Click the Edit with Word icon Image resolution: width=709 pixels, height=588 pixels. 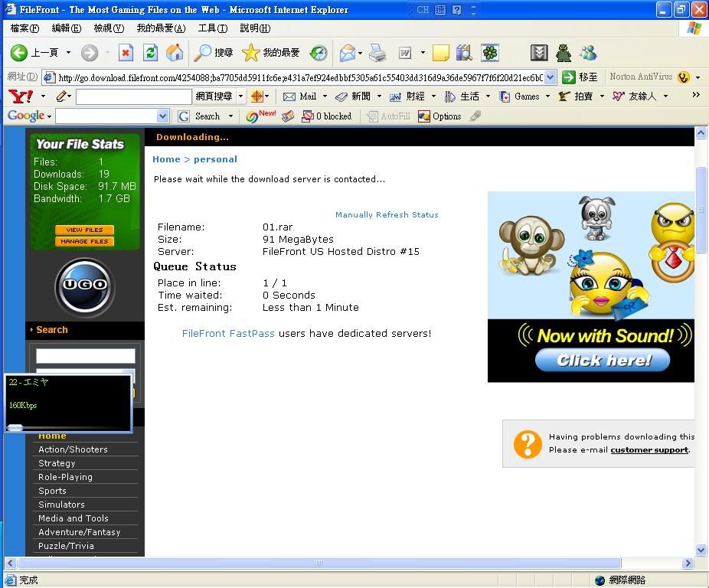405,53
